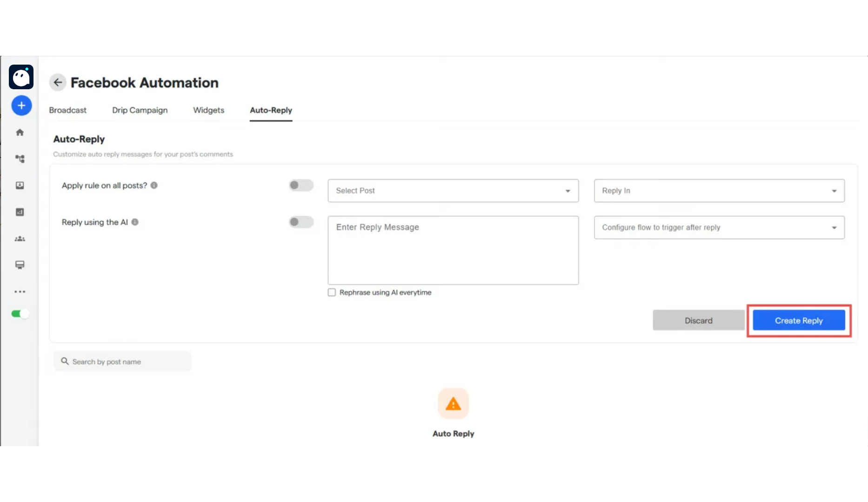
Task: Expand the Reply In dropdown
Action: [x=719, y=191]
